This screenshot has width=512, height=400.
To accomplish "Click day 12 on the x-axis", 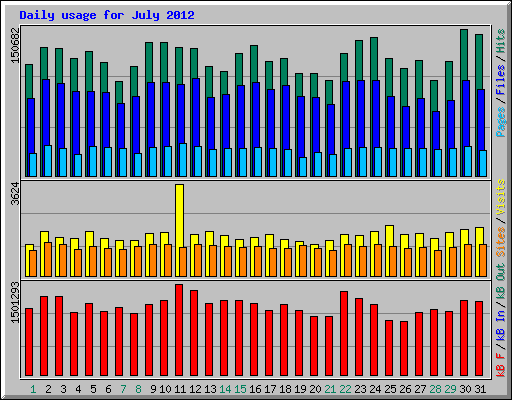I will tap(195, 389).
